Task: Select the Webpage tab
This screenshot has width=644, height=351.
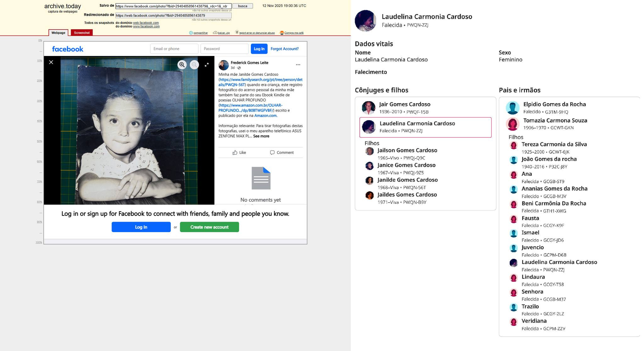Action: [58, 33]
